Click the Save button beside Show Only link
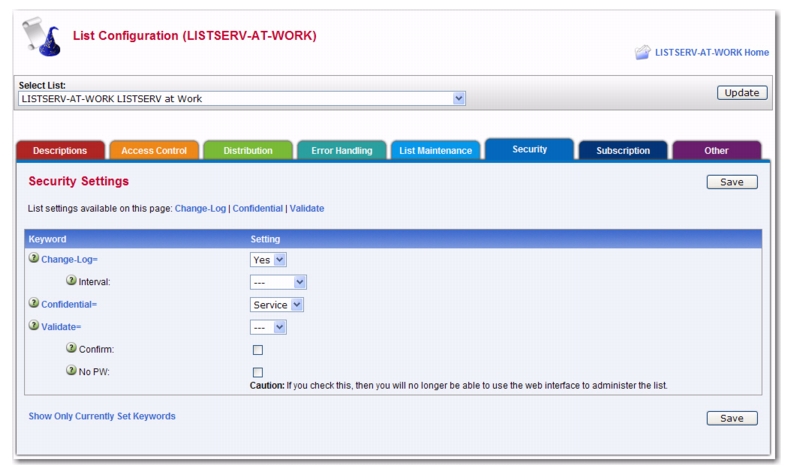 (732, 418)
